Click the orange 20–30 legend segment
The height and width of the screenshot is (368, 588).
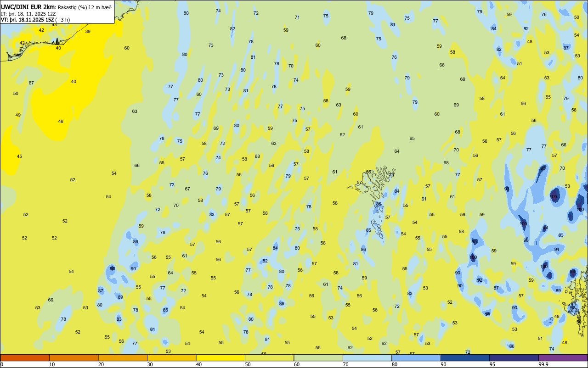123,357
